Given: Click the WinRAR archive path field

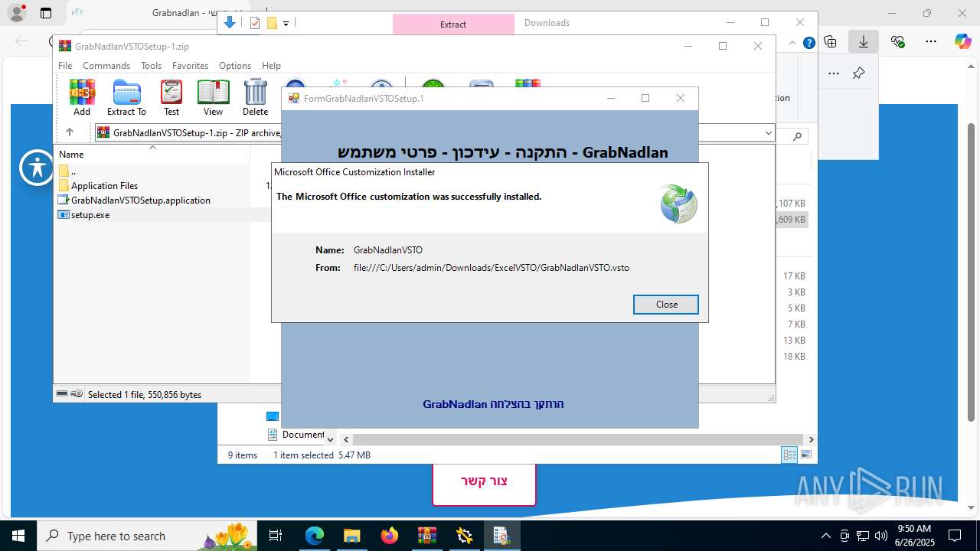Looking at the screenshot, I should point(435,133).
